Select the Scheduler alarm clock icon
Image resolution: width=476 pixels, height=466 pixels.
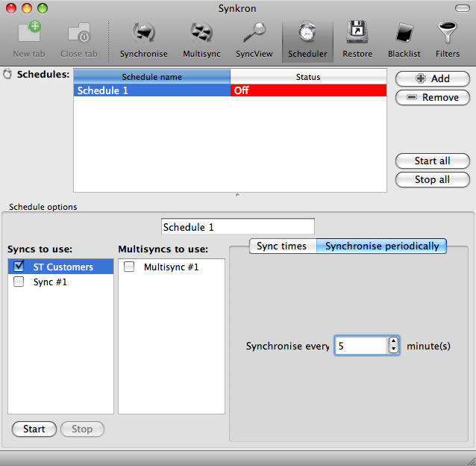click(307, 40)
